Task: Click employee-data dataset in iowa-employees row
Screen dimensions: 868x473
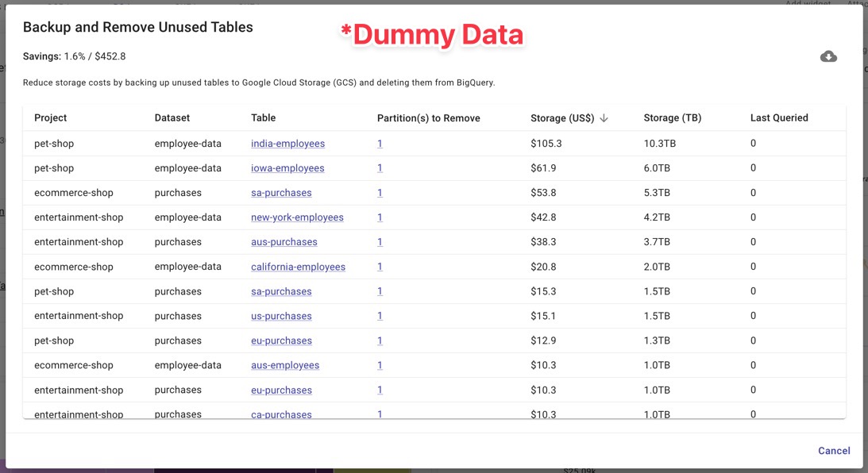Action: point(187,167)
